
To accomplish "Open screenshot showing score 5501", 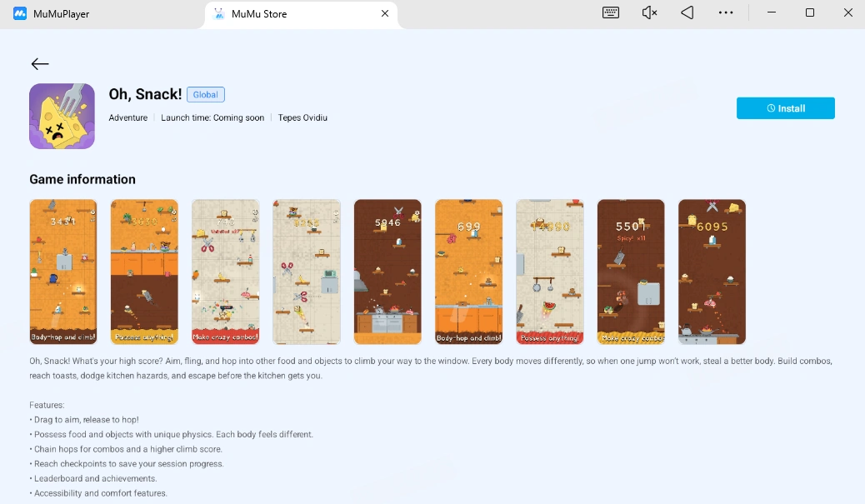I will click(x=631, y=272).
